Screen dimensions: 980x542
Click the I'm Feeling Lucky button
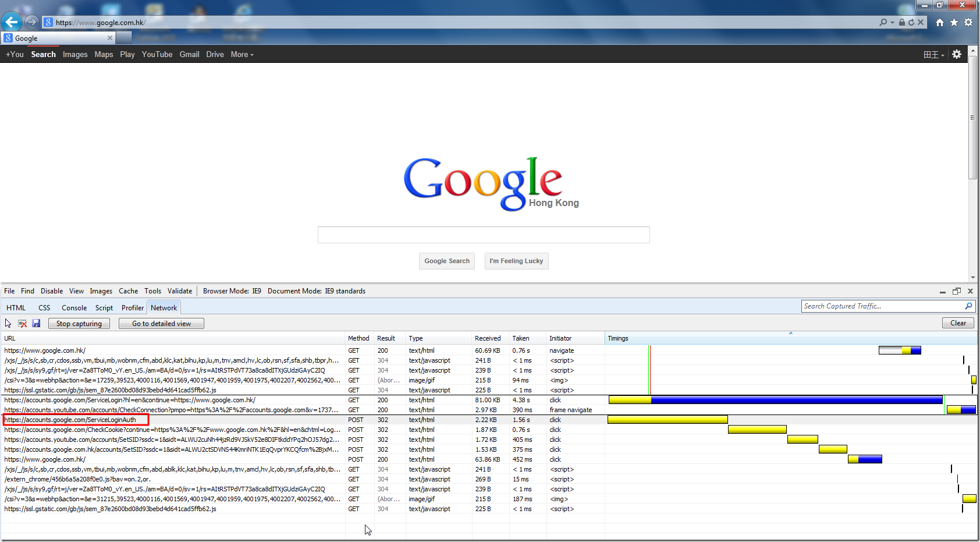pos(516,261)
